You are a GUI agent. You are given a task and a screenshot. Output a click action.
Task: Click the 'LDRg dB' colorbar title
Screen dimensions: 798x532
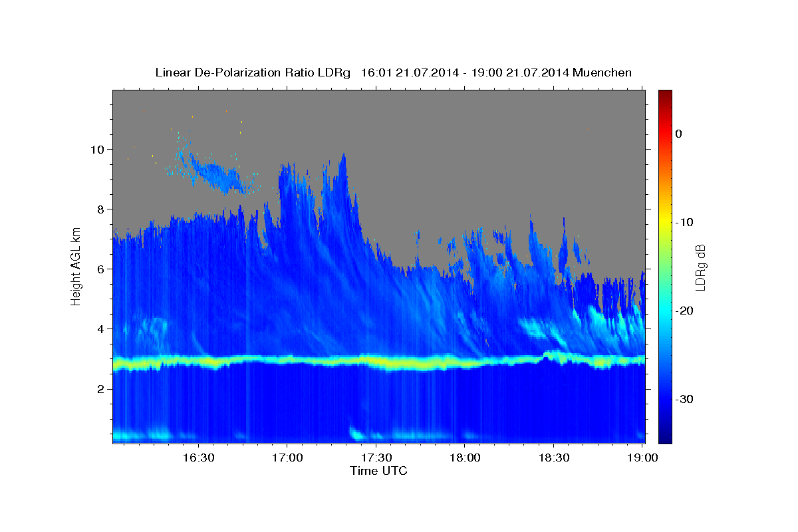[700, 267]
